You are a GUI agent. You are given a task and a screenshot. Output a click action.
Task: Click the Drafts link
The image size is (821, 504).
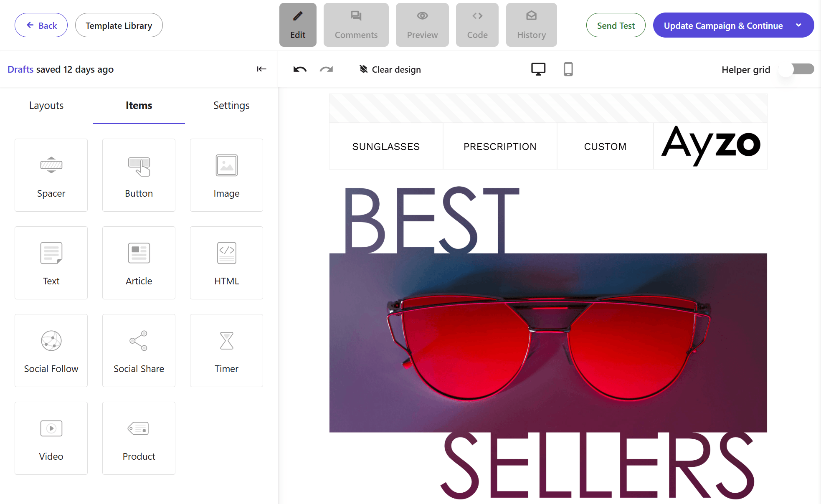pyautogui.click(x=20, y=69)
